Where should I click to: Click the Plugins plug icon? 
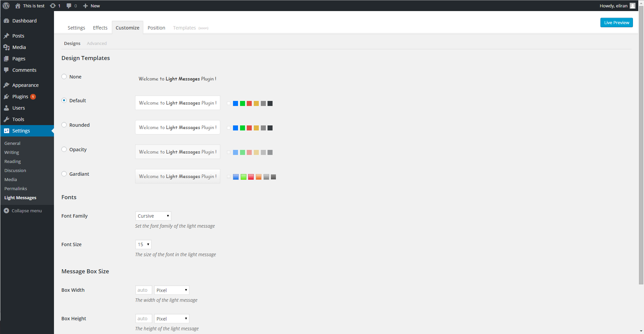(x=6, y=97)
